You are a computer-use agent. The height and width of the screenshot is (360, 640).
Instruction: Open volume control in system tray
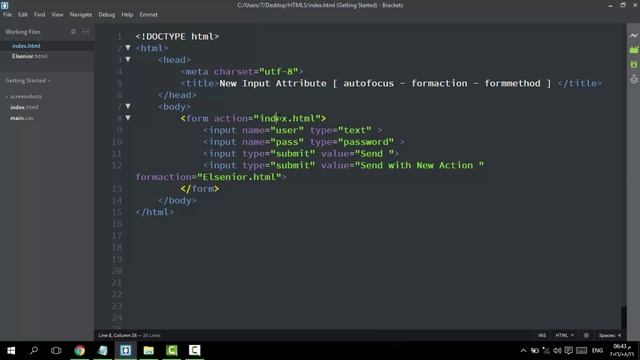click(x=557, y=350)
